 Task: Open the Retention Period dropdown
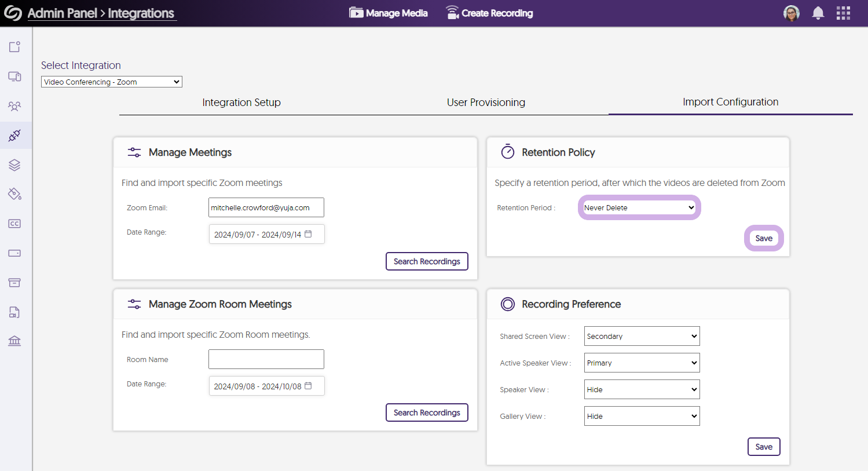pos(639,207)
